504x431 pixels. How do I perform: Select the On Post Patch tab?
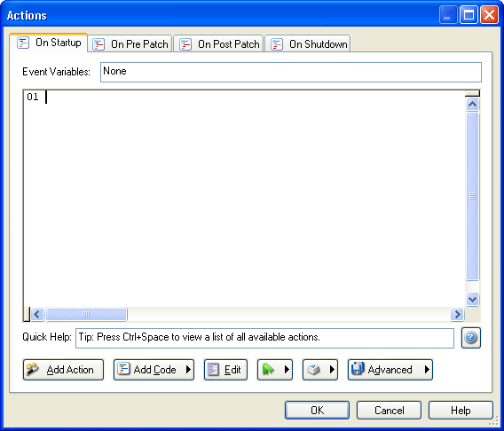point(218,43)
